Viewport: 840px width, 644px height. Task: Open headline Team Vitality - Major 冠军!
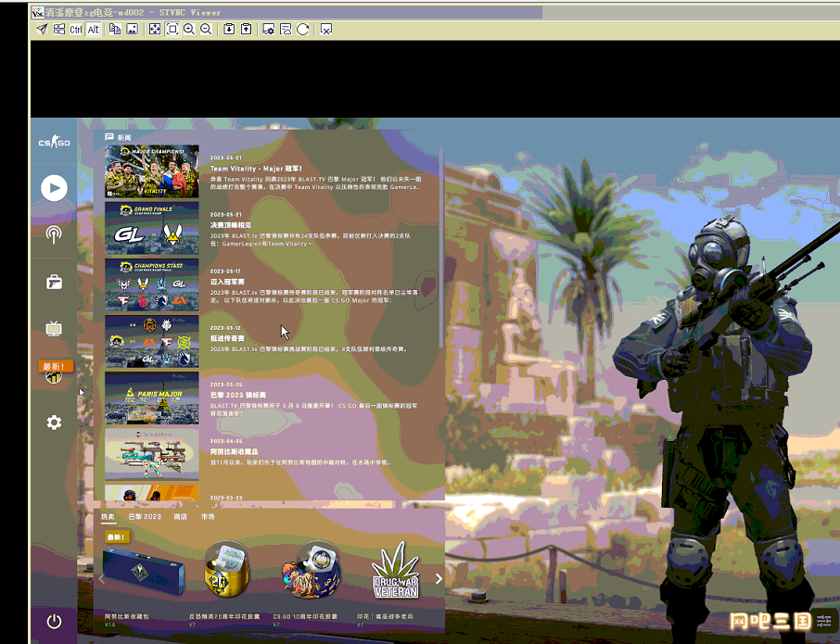pyautogui.click(x=256, y=168)
